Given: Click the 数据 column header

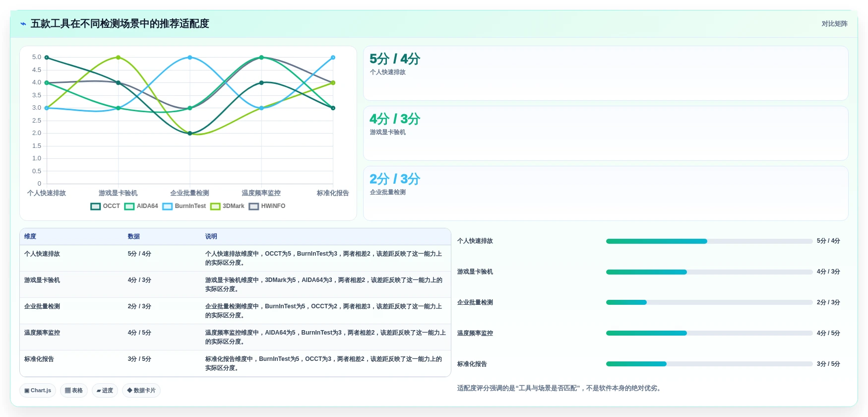Looking at the screenshot, I should point(134,237).
